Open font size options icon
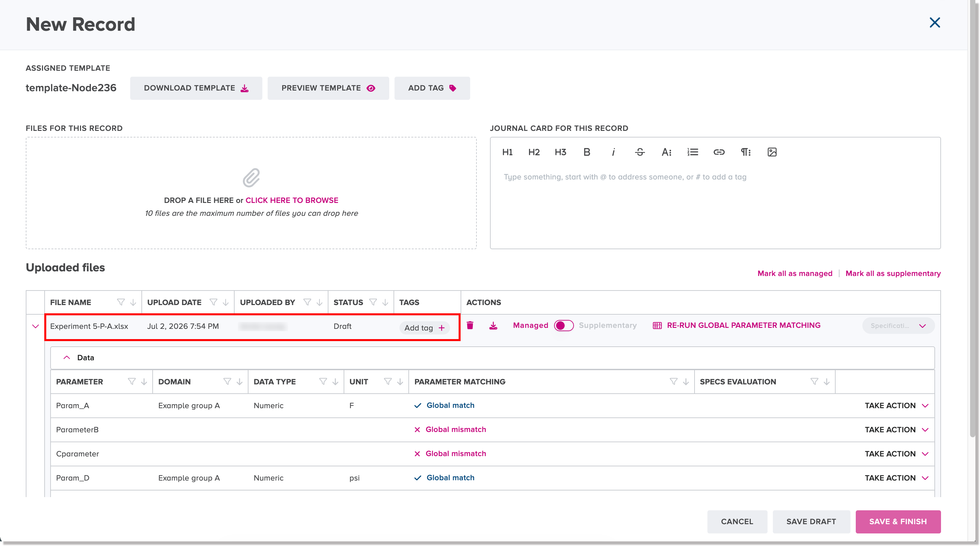Viewport: 980px width, 546px height. tap(666, 152)
